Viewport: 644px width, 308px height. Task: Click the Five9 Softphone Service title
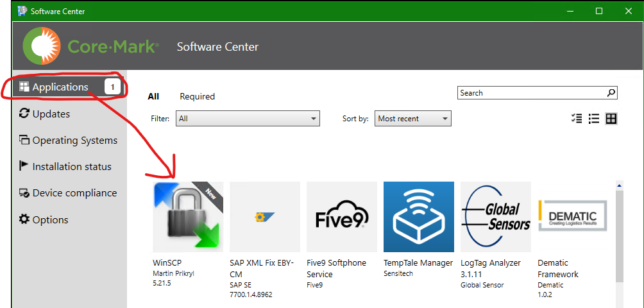point(336,269)
